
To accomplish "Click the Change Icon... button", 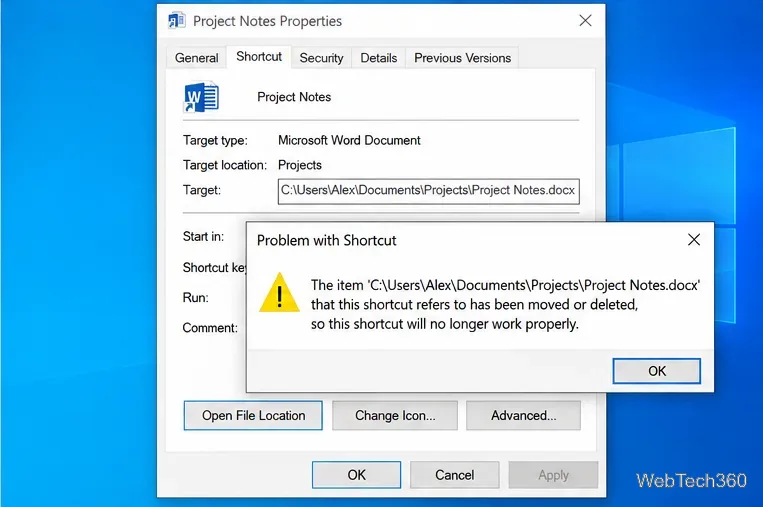I will [x=395, y=416].
